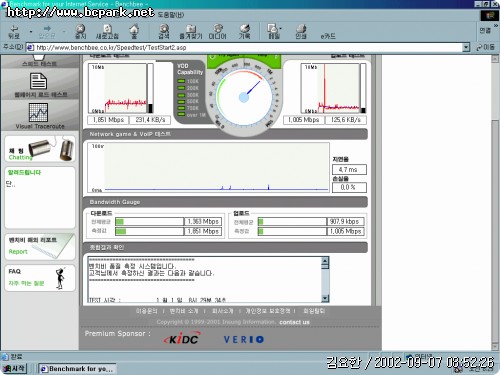Open the FAQ sidebar panel
The width and height of the screenshot is (500, 375).
click(40, 278)
